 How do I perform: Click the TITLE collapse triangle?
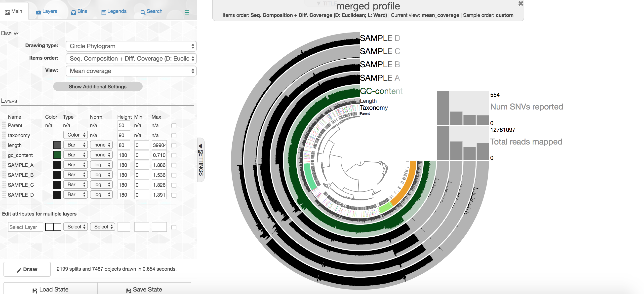(x=319, y=3)
